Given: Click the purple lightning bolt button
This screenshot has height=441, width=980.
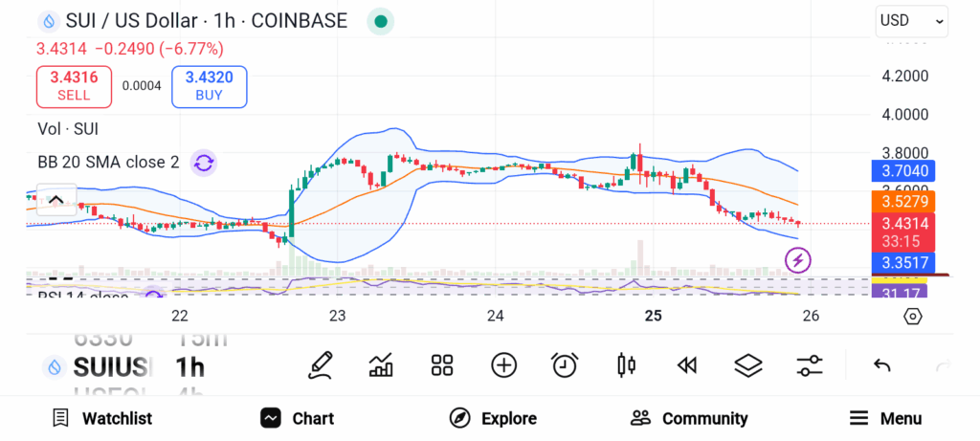Looking at the screenshot, I should [798, 259].
